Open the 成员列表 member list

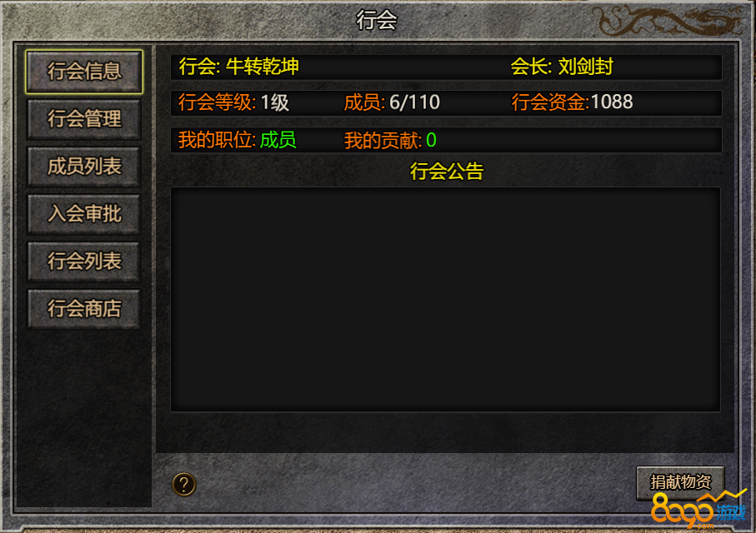[x=84, y=167]
